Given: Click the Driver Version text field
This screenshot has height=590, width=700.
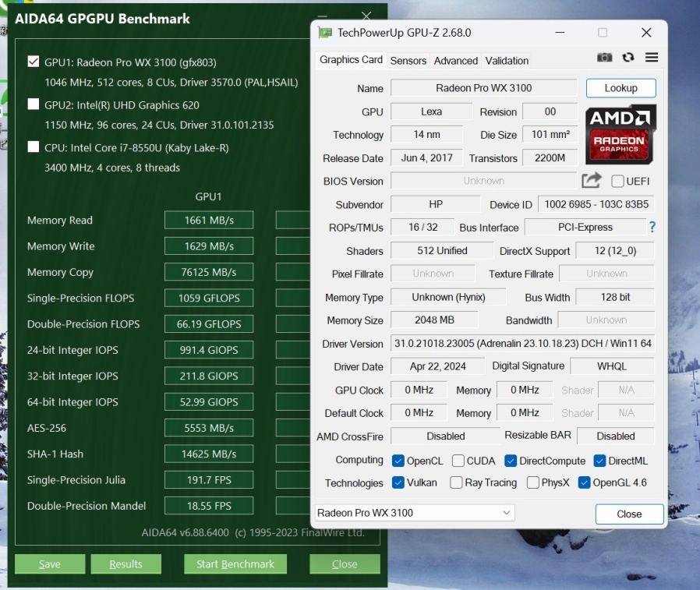Looking at the screenshot, I should pyautogui.click(x=522, y=344).
